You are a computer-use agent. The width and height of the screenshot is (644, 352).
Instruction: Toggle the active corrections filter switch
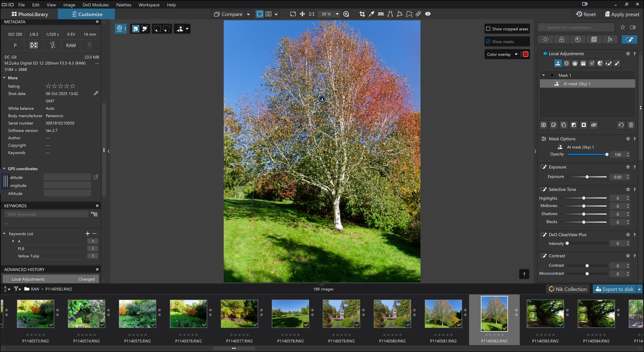pos(633,27)
